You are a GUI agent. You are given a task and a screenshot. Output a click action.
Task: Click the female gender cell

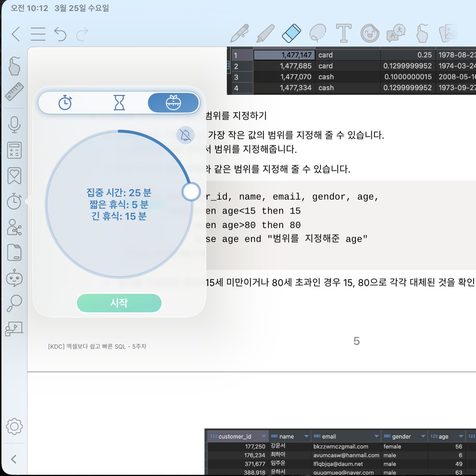[405, 447]
